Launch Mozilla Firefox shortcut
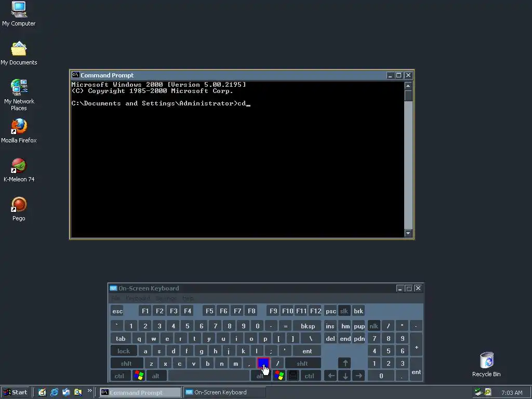 [x=19, y=131]
